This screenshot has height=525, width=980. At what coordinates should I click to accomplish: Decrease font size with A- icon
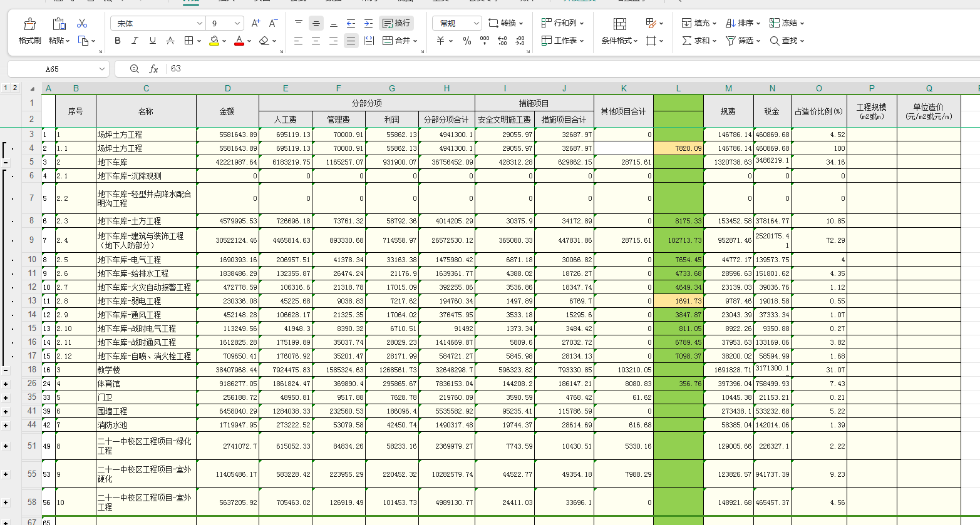coord(273,23)
